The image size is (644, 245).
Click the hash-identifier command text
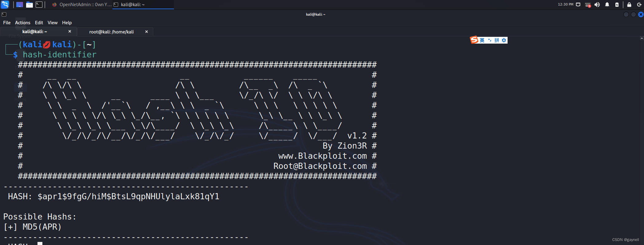pos(60,55)
